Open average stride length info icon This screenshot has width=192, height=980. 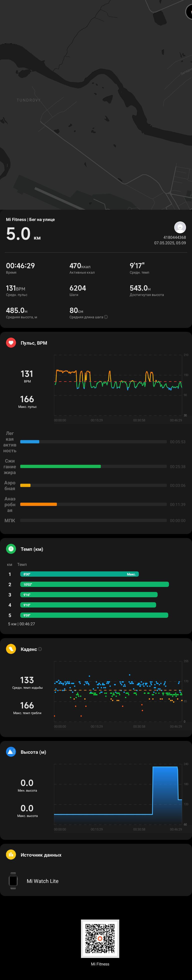point(106,317)
